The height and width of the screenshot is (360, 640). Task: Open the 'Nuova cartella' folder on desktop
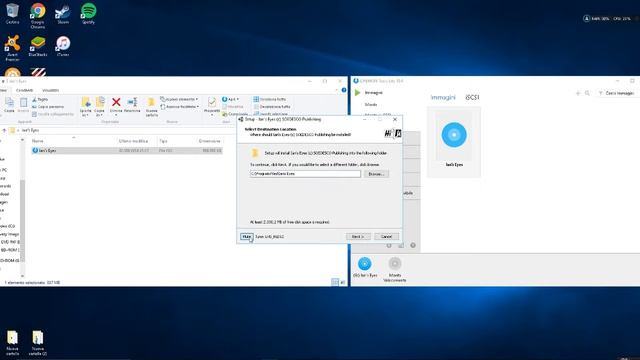pyautogui.click(x=13, y=343)
